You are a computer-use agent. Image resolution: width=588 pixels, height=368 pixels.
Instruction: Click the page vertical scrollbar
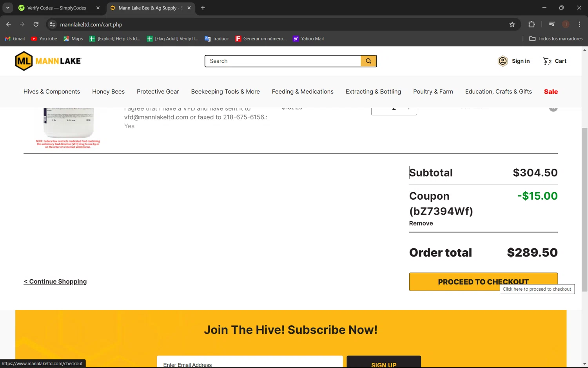585,210
